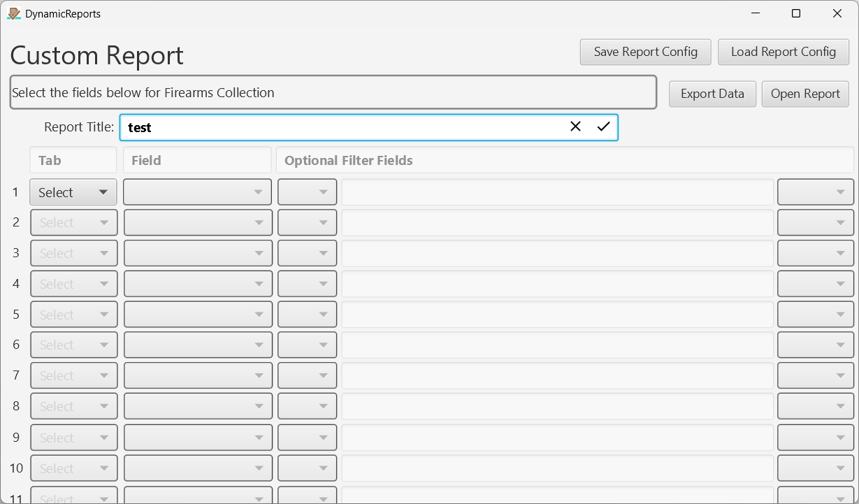The image size is (859, 504).
Task: Open row 2 rightmost filter dropdown
Action: [816, 222]
